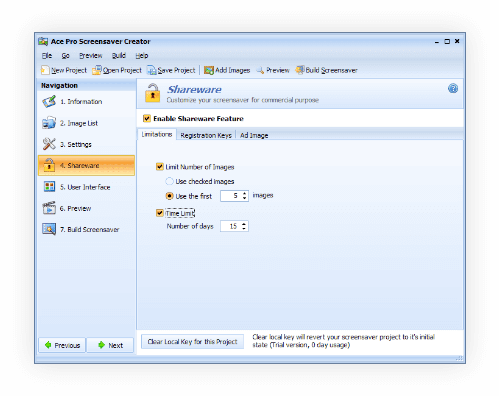Switch to the Ad Image tab
The image size is (499, 396).
(x=254, y=135)
